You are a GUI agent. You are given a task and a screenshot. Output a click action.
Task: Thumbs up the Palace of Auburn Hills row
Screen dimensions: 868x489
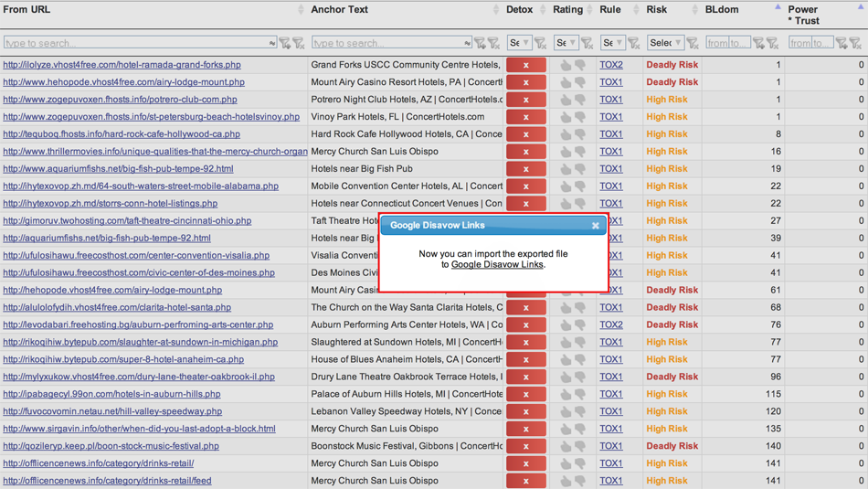pyautogui.click(x=566, y=394)
